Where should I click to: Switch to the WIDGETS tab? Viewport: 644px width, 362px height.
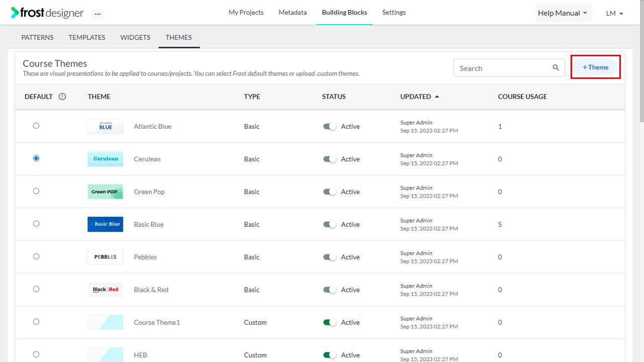point(135,37)
